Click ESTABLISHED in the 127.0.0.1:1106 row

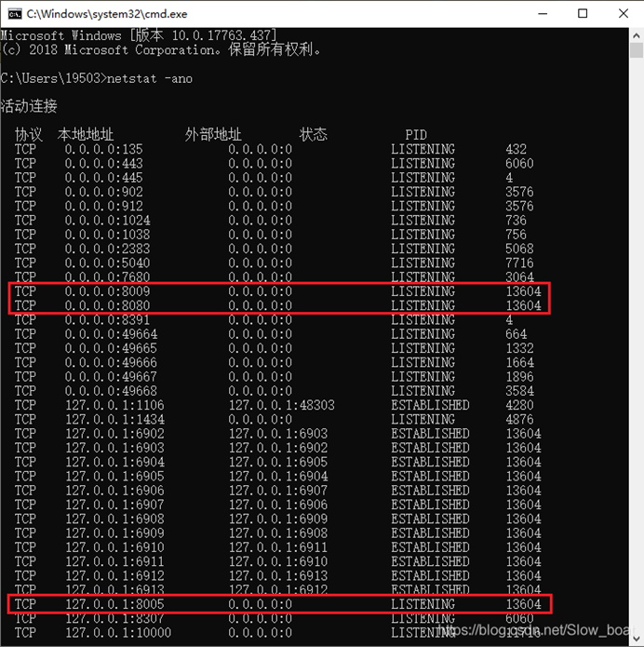click(x=430, y=405)
